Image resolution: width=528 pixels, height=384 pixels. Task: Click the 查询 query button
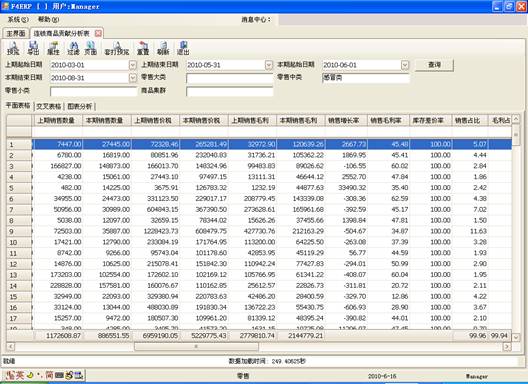[434, 65]
